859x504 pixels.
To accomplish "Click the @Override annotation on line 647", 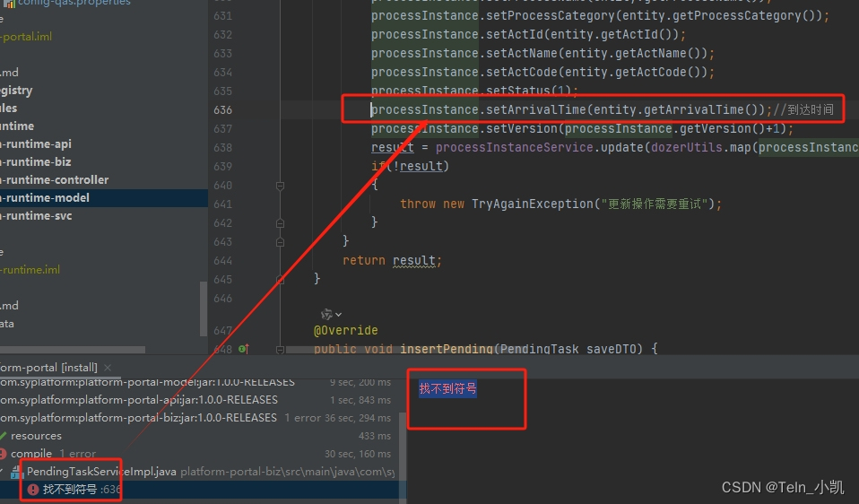I will click(346, 330).
